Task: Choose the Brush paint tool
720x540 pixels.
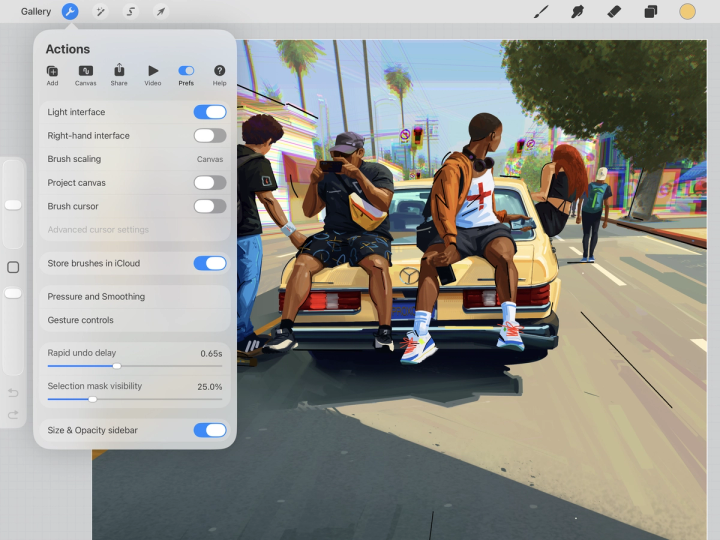Action: pyautogui.click(x=541, y=11)
